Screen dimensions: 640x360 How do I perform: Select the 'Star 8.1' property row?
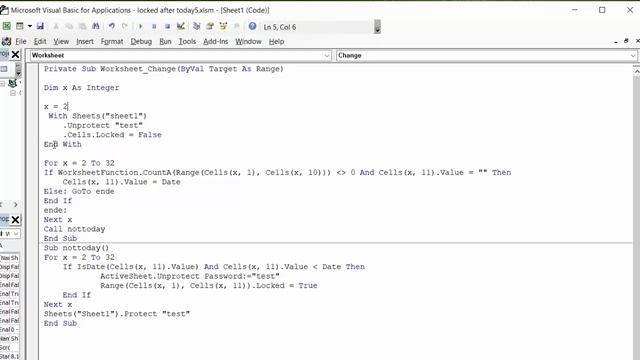click(x=9, y=357)
